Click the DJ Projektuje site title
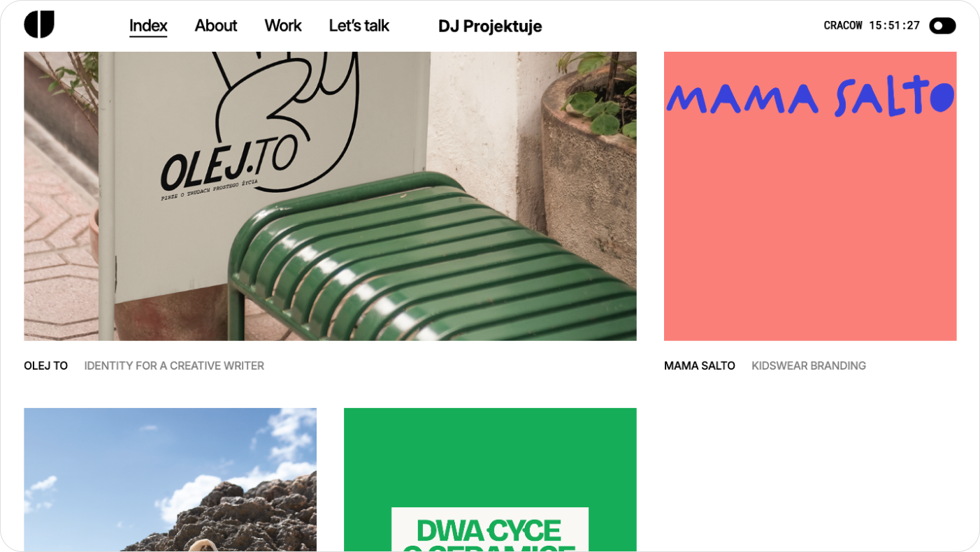This screenshot has height=552, width=980. pos(490,26)
